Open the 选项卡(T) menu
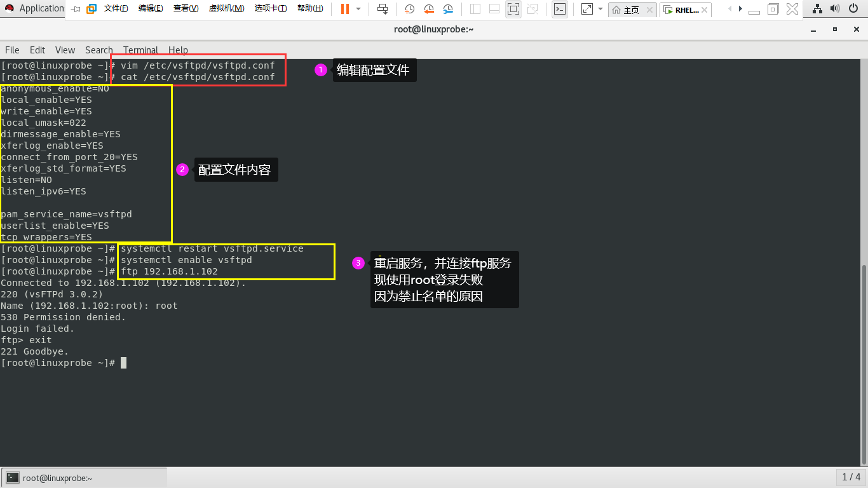 coord(271,9)
